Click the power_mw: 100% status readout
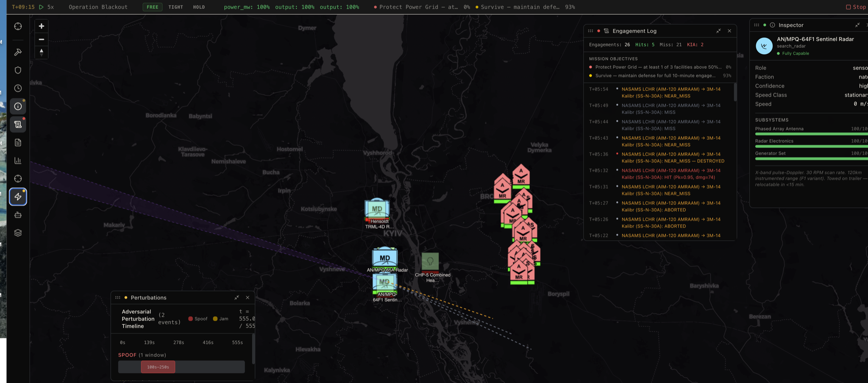This screenshot has height=383, width=868. tap(247, 7)
